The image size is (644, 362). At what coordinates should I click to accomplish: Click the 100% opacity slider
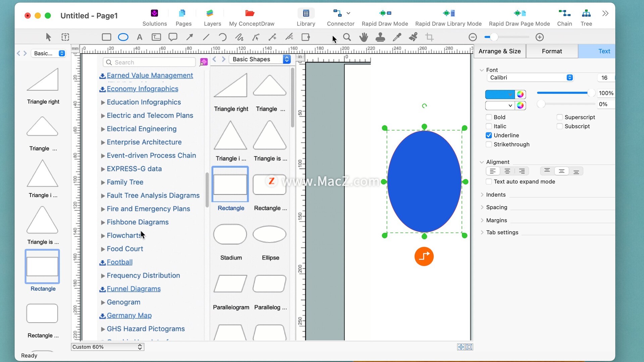point(566,93)
